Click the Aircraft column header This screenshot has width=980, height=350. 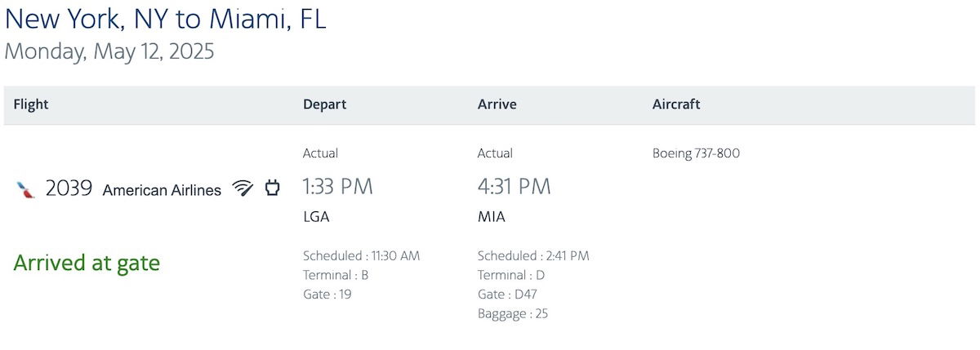[x=676, y=104]
